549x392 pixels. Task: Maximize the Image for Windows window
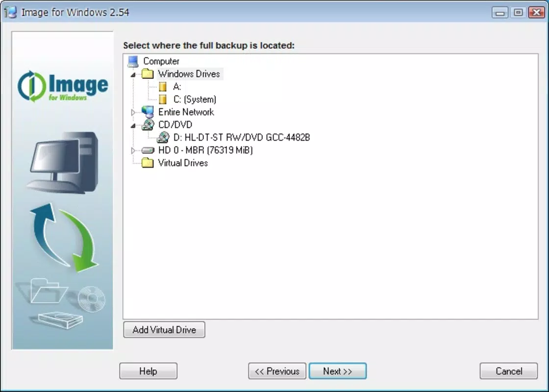[x=518, y=13]
